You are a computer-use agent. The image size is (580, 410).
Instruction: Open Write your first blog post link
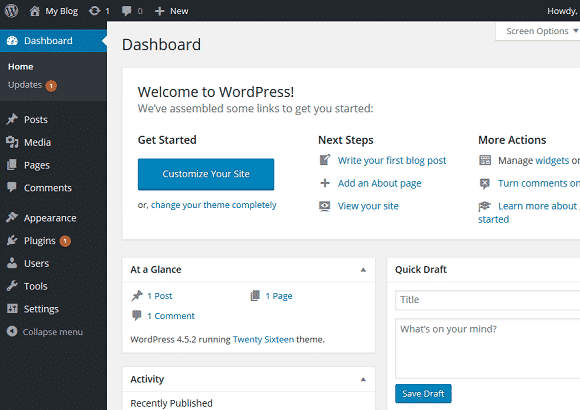[x=392, y=160]
